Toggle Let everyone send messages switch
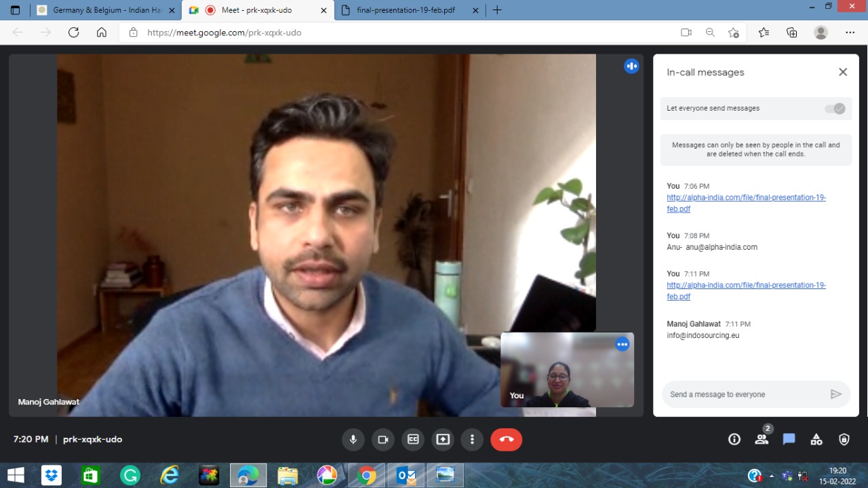 click(x=835, y=109)
